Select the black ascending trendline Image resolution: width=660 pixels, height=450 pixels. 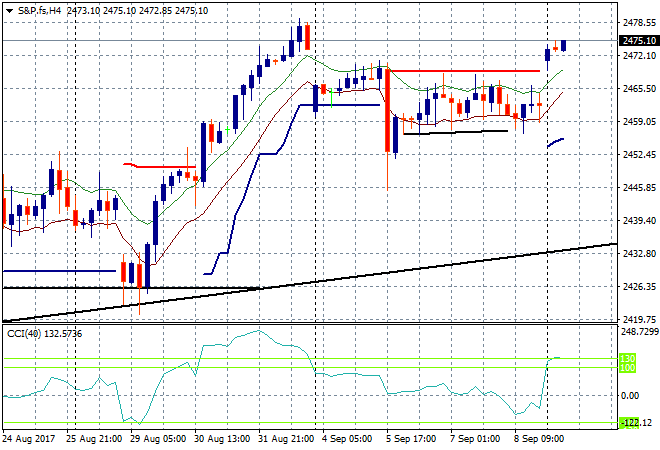[x=309, y=282]
